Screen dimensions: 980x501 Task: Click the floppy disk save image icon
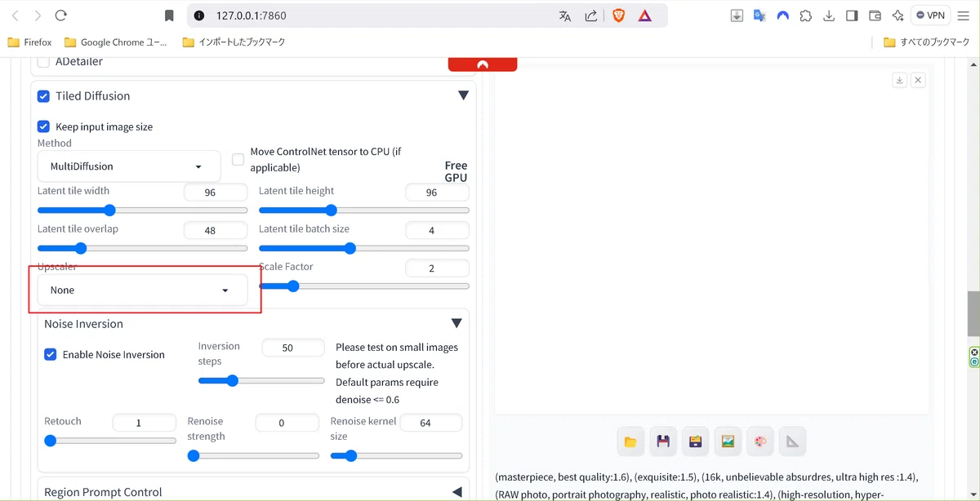tap(662, 441)
